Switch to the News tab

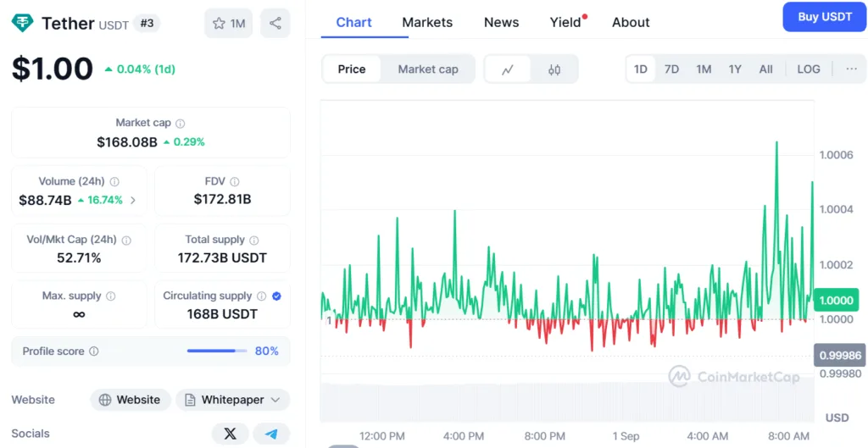(x=502, y=22)
